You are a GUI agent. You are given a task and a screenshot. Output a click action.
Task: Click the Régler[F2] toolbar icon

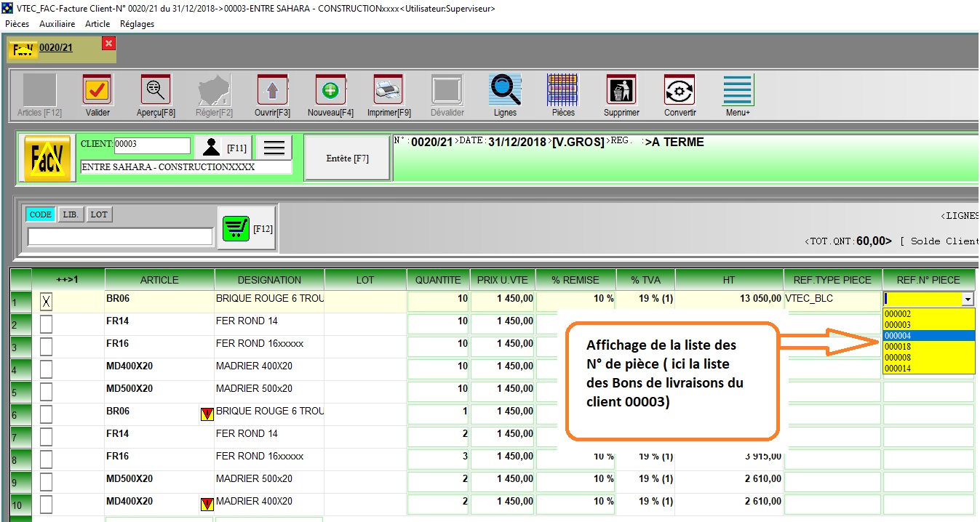tap(214, 90)
